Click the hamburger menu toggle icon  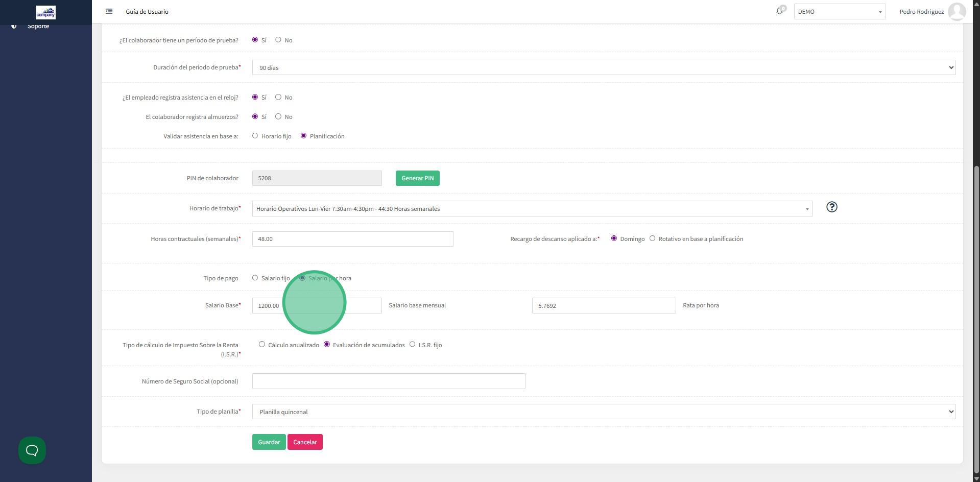click(x=109, y=11)
